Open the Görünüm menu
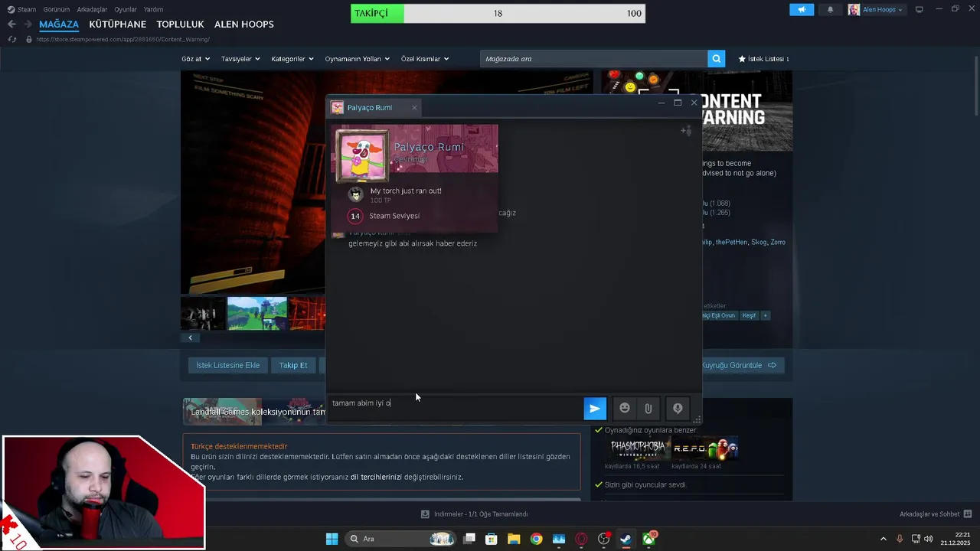The height and width of the screenshot is (551, 980). pyautogui.click(x=57, y=9)
